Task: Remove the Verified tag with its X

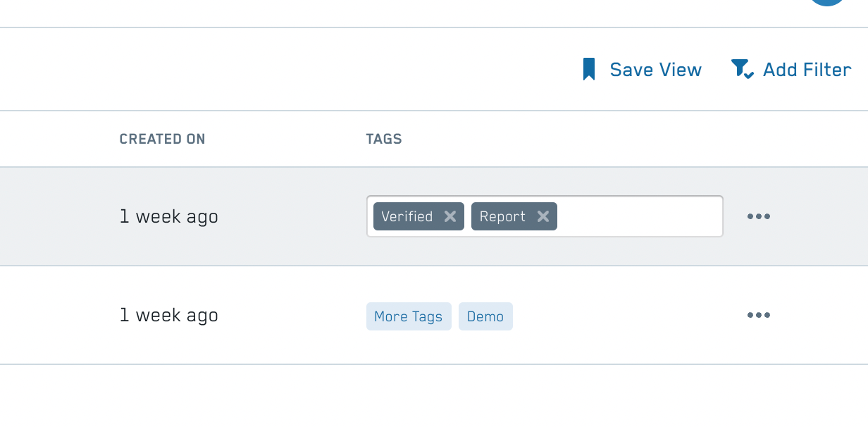Action: coord(450,216)
